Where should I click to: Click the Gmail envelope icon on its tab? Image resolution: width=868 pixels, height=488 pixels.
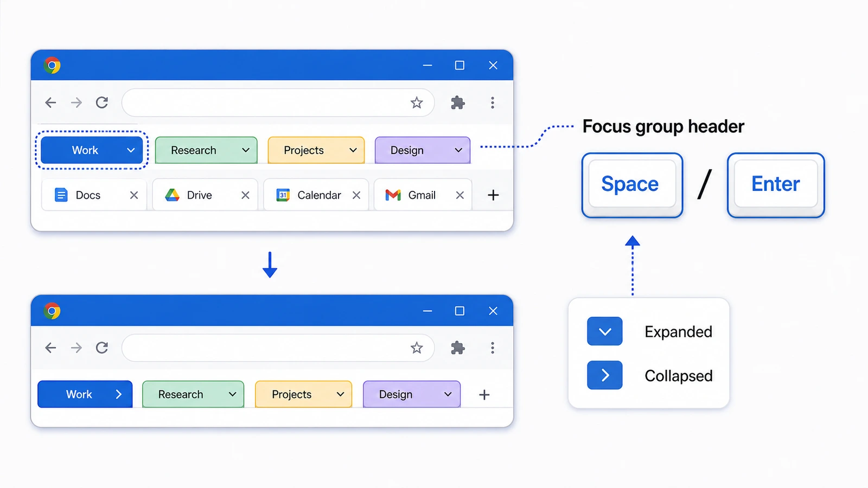[393, 195]
